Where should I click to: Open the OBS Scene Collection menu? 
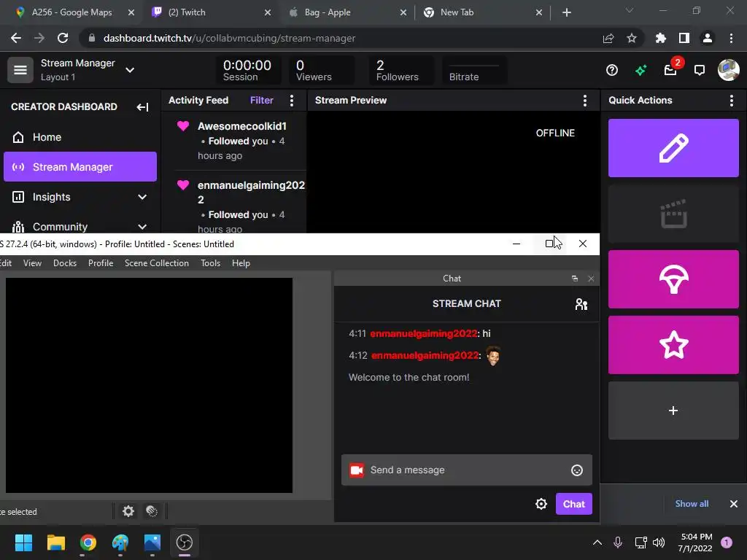click(x=157, y=263)
